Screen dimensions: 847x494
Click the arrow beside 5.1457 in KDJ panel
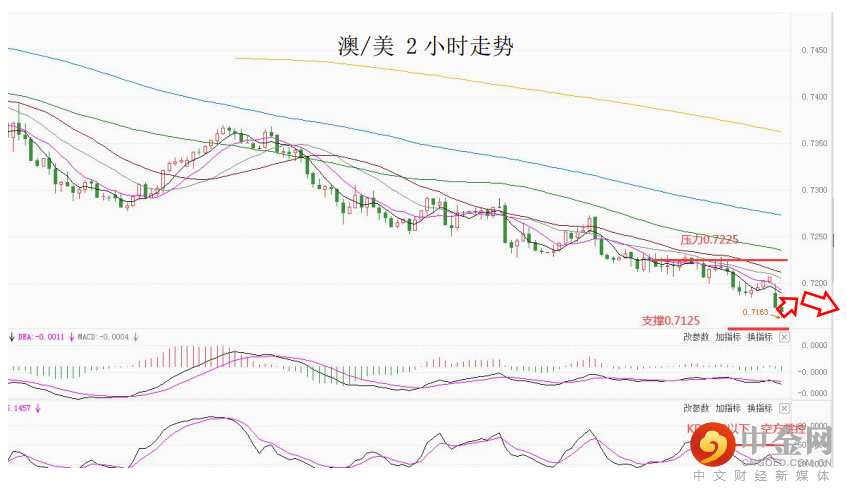coord(40,408)
